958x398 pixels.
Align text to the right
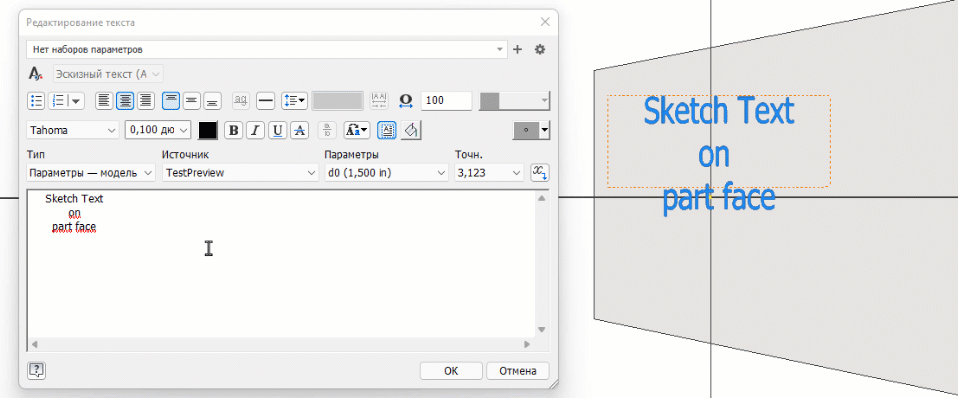pos(145,101)
